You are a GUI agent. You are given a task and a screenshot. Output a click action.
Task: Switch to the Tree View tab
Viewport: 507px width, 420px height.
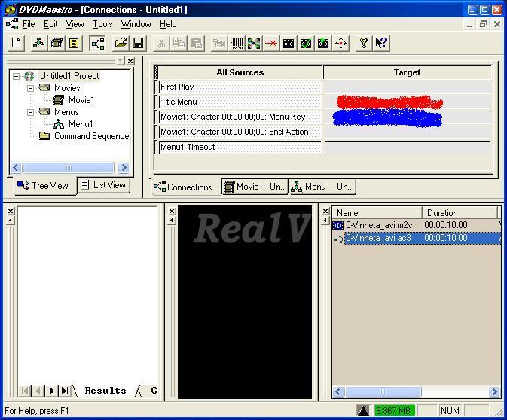tap(45, 186)
